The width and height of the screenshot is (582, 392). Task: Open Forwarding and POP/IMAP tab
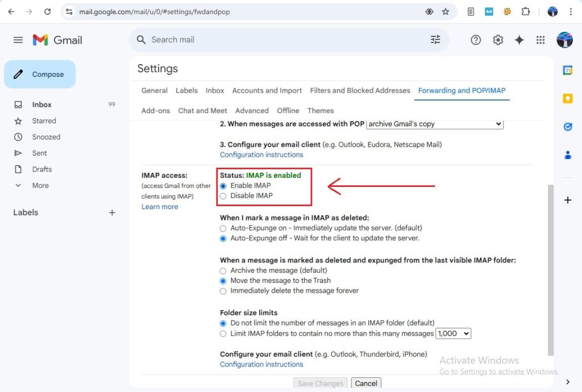coord(462,90)
